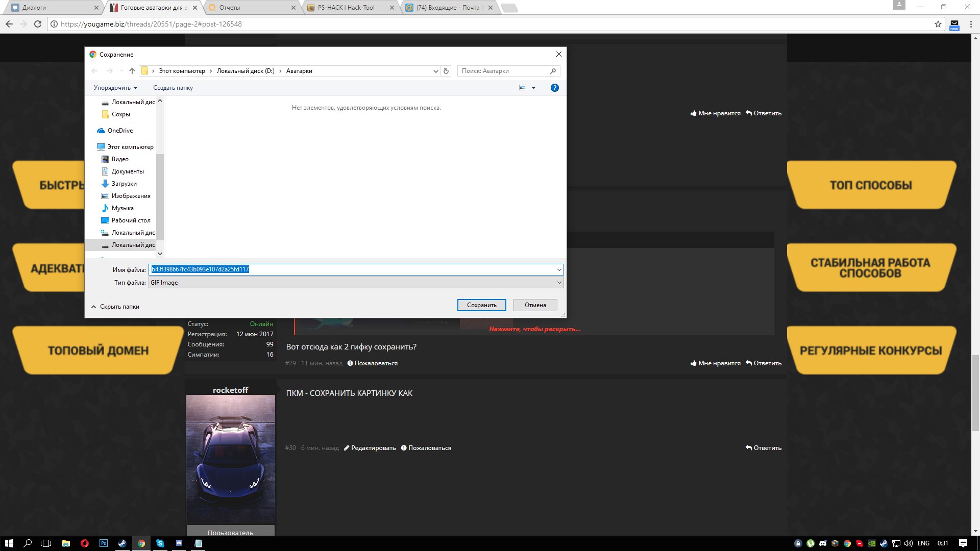Click Ответить on post #30
The width and height of the screenshot is (980, 551).
coord(764,448)
